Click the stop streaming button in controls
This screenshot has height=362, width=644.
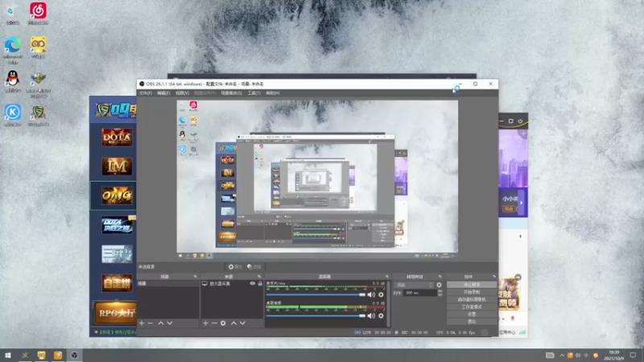click(472, 285)
